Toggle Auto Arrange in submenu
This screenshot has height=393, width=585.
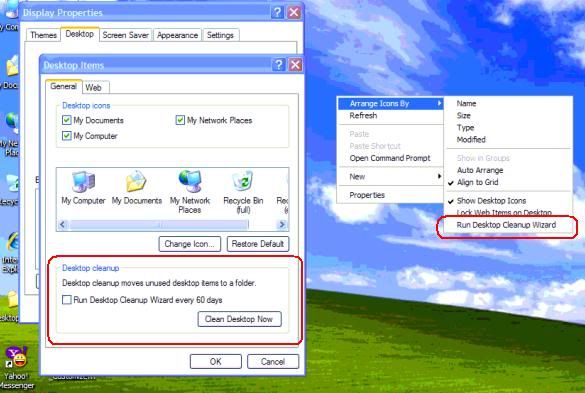coord(508,170)
